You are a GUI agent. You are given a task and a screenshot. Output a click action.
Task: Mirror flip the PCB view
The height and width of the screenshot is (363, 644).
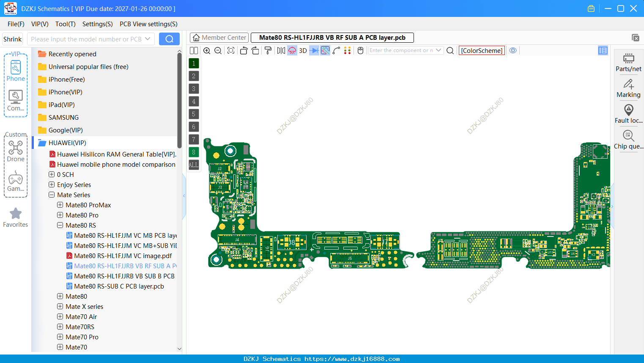point(281,50)
